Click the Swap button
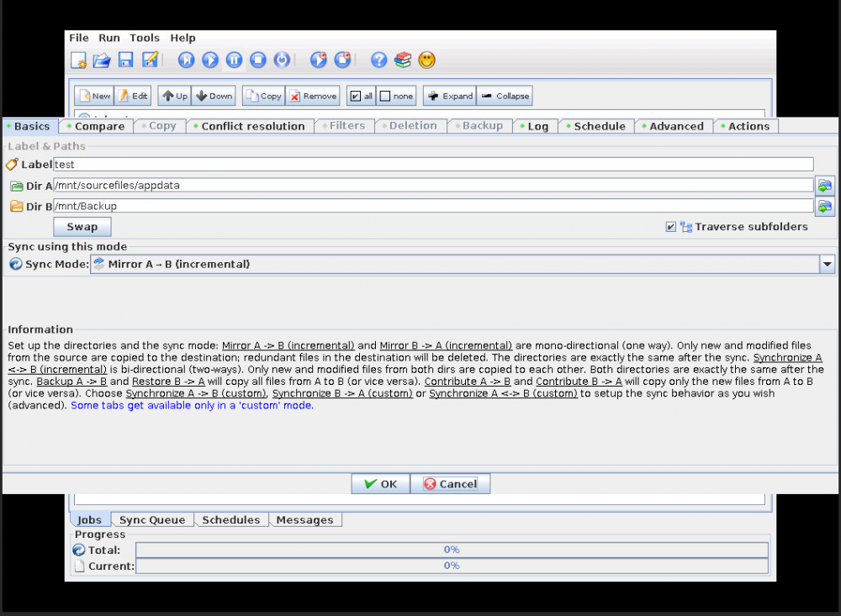Image resolution: width=841 pixels, height=616 pixels. pos(82,227)
